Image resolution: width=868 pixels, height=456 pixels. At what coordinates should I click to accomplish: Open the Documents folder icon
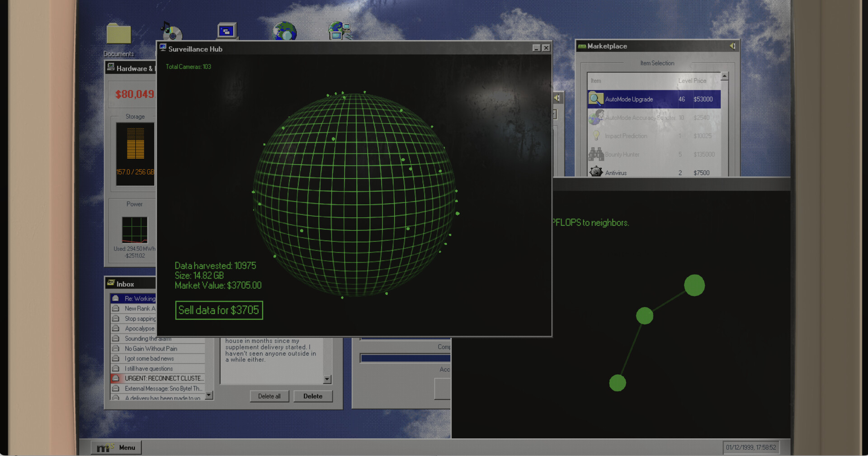(x=118, y=34)
